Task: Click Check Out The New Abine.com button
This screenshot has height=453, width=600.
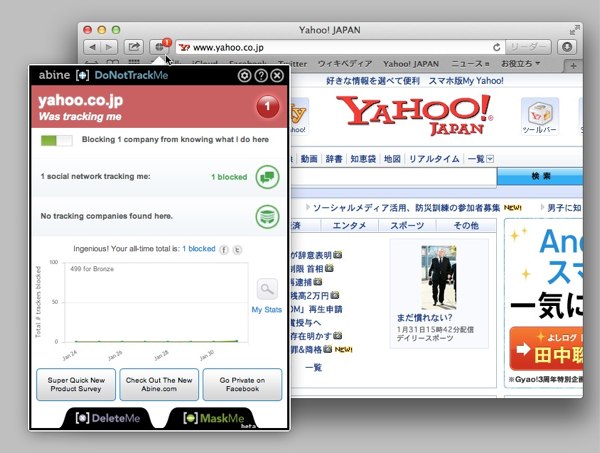Action: [159, 385]
